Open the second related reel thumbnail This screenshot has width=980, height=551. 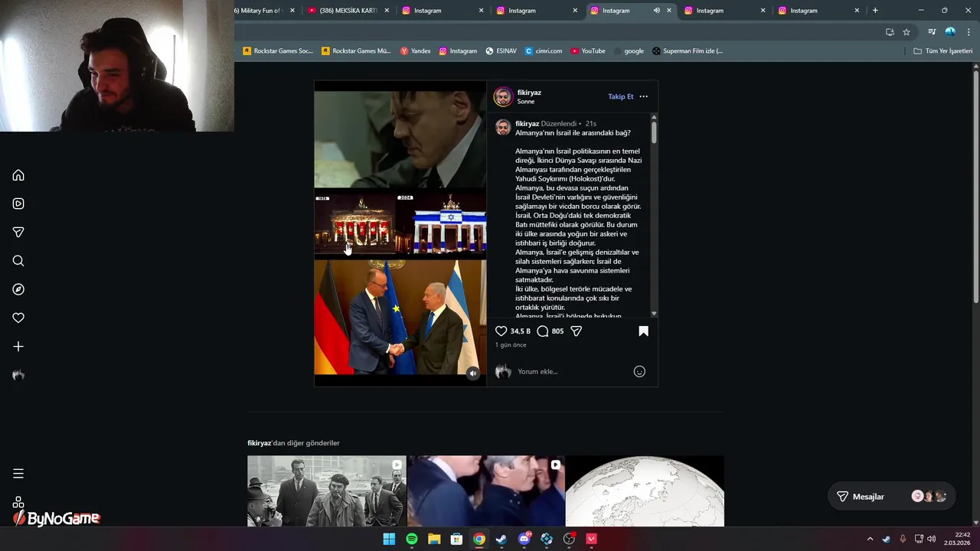click(x=486, y=491)
